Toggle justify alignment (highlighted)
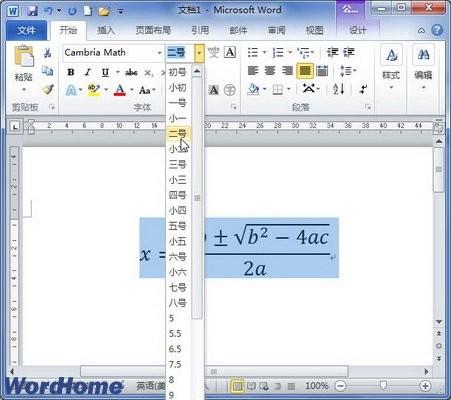The image size is (451, 400). click(x=305, y=71)
